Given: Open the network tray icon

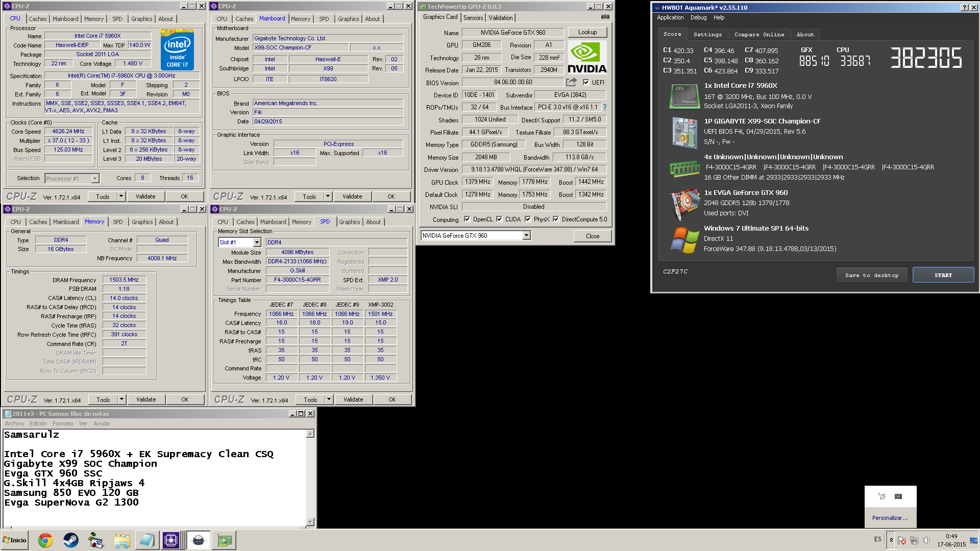Looking at the screenshot, I should (x=914, y=540).
